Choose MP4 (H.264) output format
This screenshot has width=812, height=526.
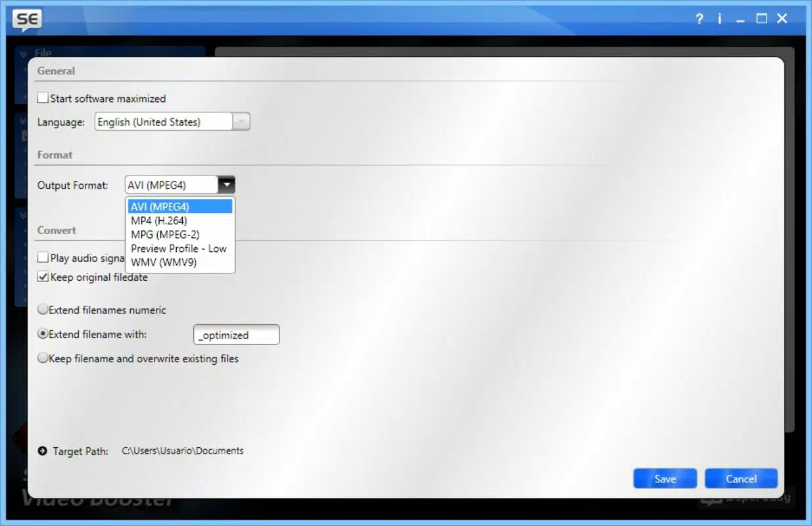pyautogui.click(x=180, y=220)
